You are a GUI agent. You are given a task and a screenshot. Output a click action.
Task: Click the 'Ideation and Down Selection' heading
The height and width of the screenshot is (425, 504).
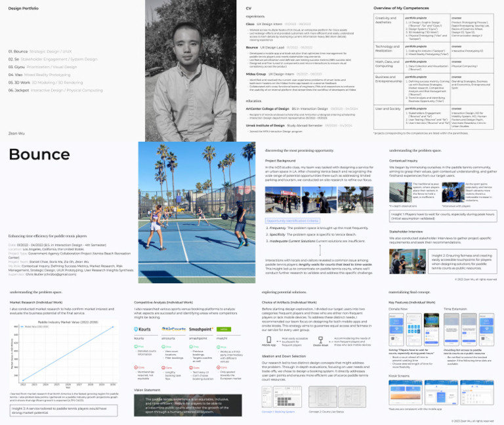pos(283,356)
